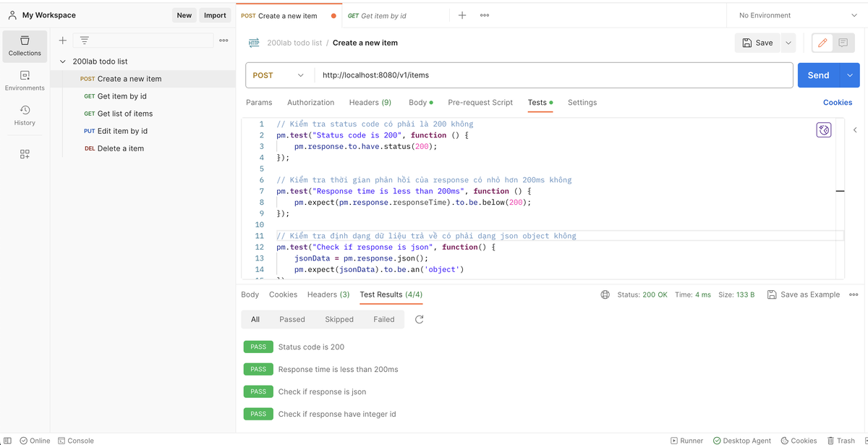Image resolution: width=868 pixels, height=445 pixels.
Task: Open the Environments sidebar panel
Action: tap(25, 82)
